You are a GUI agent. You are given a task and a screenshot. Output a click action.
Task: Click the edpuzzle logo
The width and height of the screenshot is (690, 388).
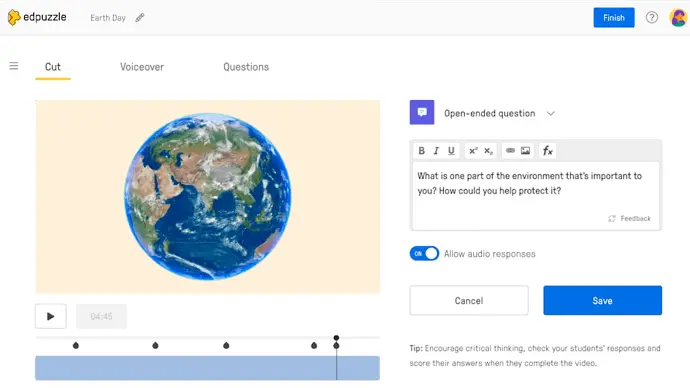tap(37, 17)
